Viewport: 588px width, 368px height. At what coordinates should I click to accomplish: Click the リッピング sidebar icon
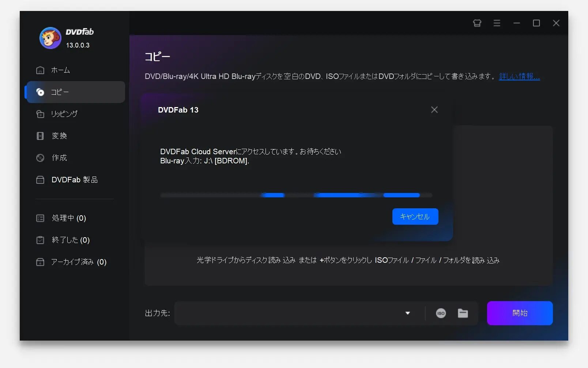40,114
